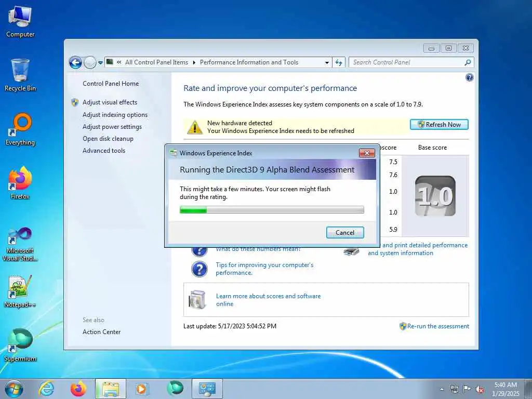Show hidden tray icons arrow

point(442,390)
